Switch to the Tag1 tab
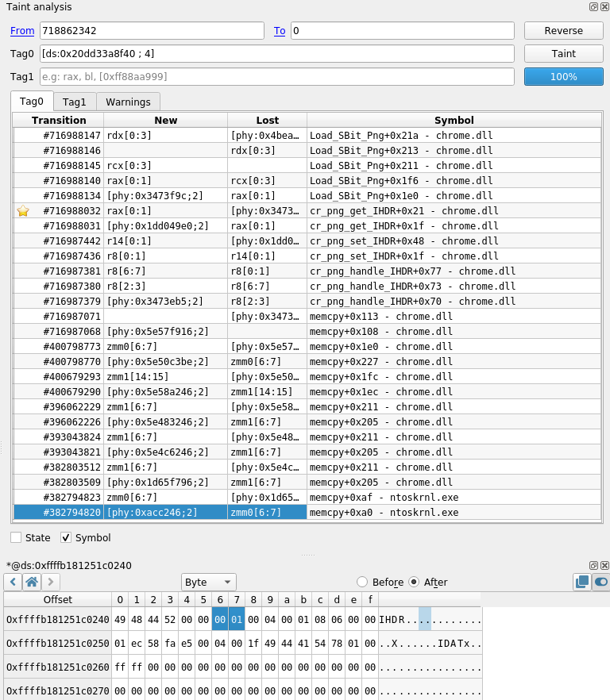Screen dimensions: 610x700 tap(74, 102)
